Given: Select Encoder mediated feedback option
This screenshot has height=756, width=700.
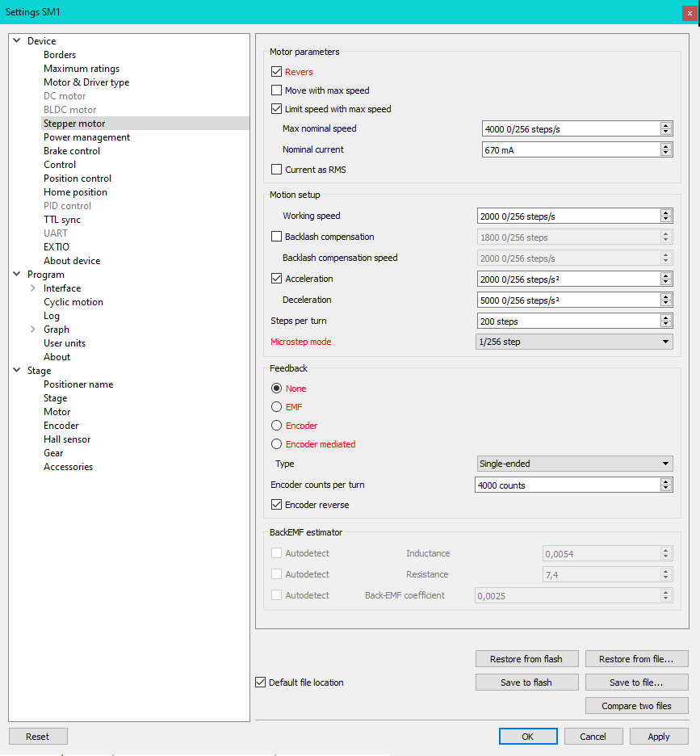Looking at the screenshot, I should coord(277,444).
